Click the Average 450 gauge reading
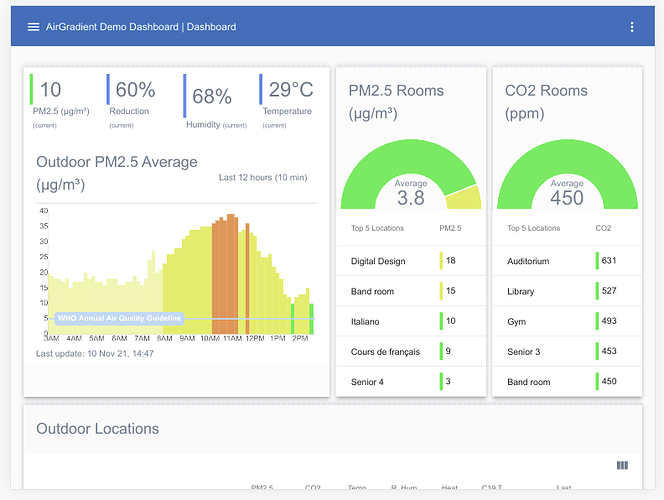 567,193
